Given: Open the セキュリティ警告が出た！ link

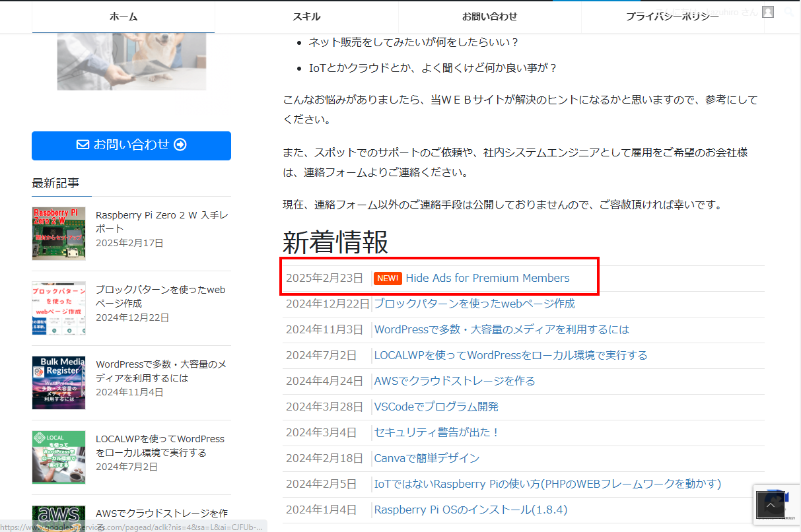Looking at the screenshot, I should click(436, 432).
